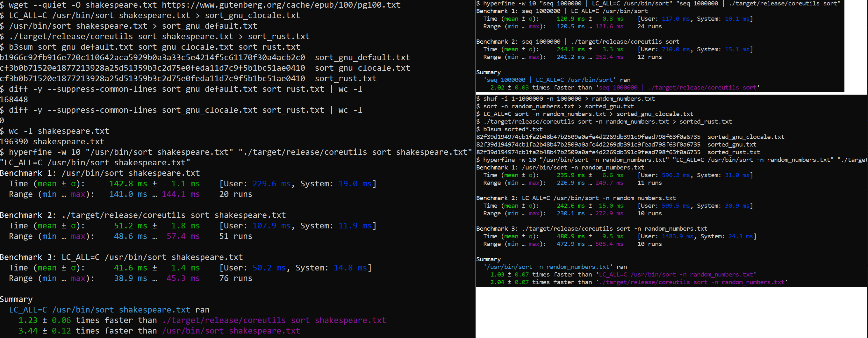868x338 pixels.
Task: Click the max range value 505.4 ms
Action: (x=609, y=244)
